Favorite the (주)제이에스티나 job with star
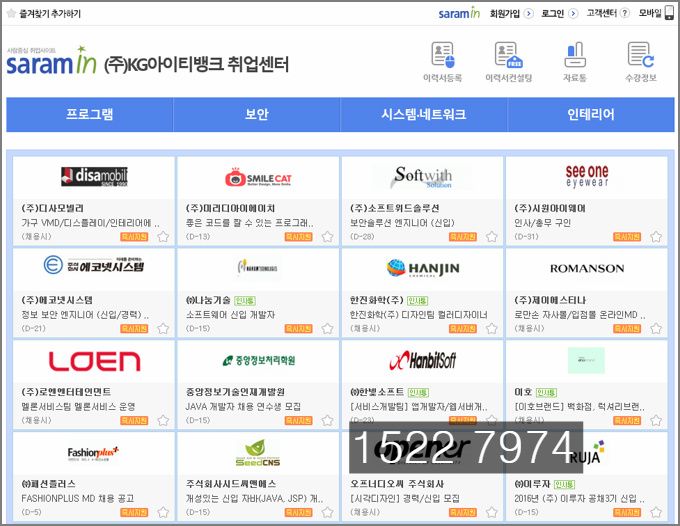The image size is (680, 526). pyautogui.click(x=656, y=329)
